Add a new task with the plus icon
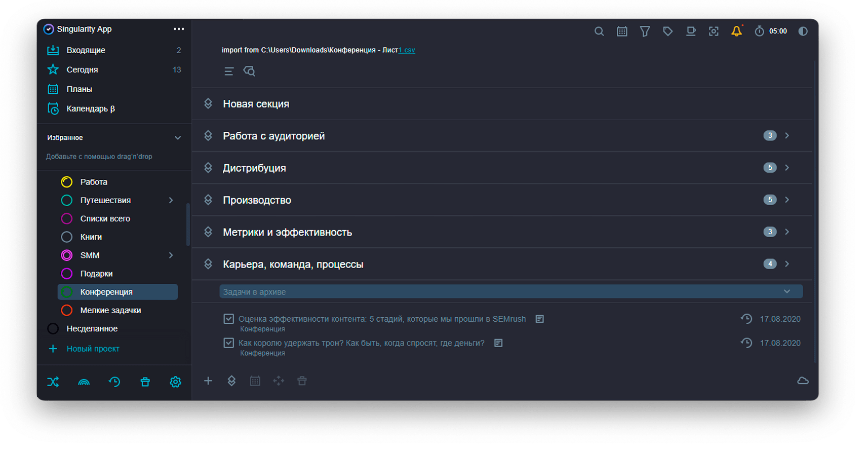 coord(208,381)
